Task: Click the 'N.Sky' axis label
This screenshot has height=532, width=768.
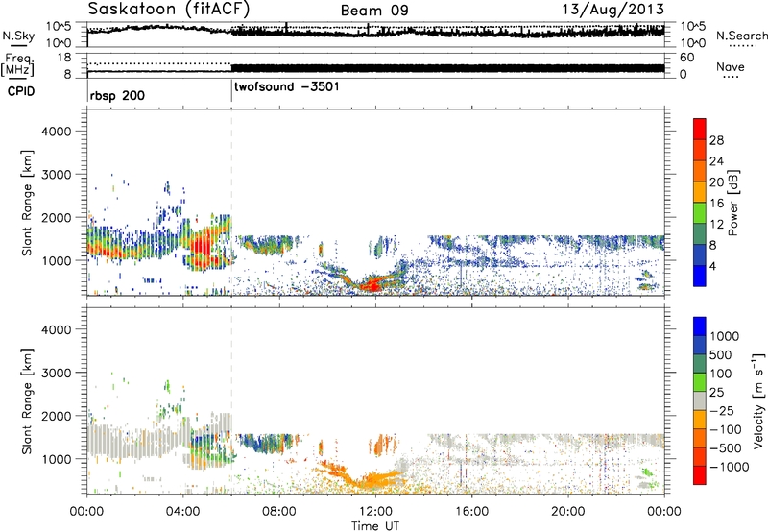Action: (18, 36)
